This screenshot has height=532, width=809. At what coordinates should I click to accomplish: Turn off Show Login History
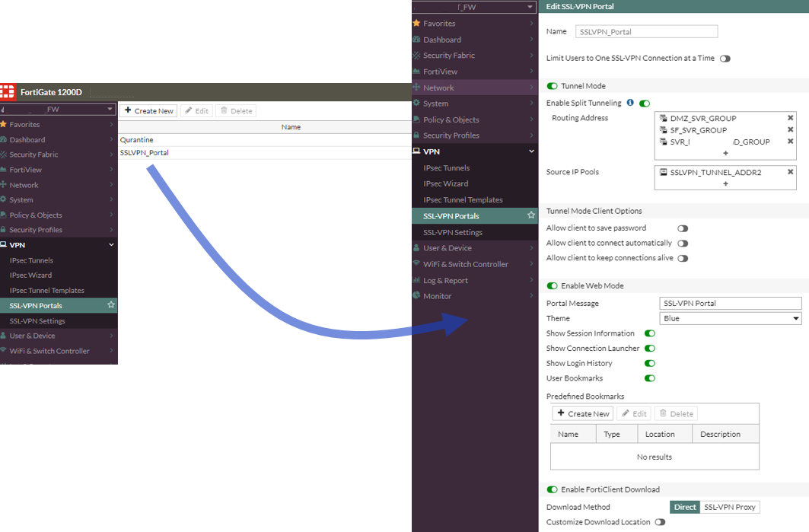coord(650,364)
